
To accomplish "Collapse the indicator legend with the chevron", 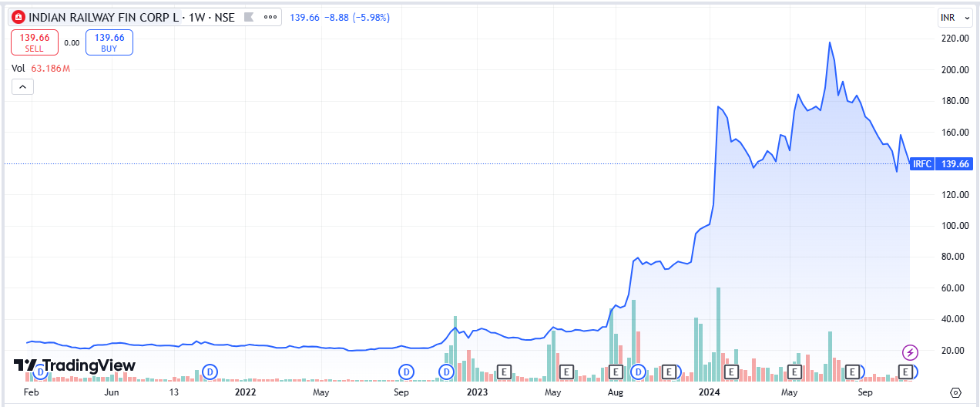I will tap(22, 87).
